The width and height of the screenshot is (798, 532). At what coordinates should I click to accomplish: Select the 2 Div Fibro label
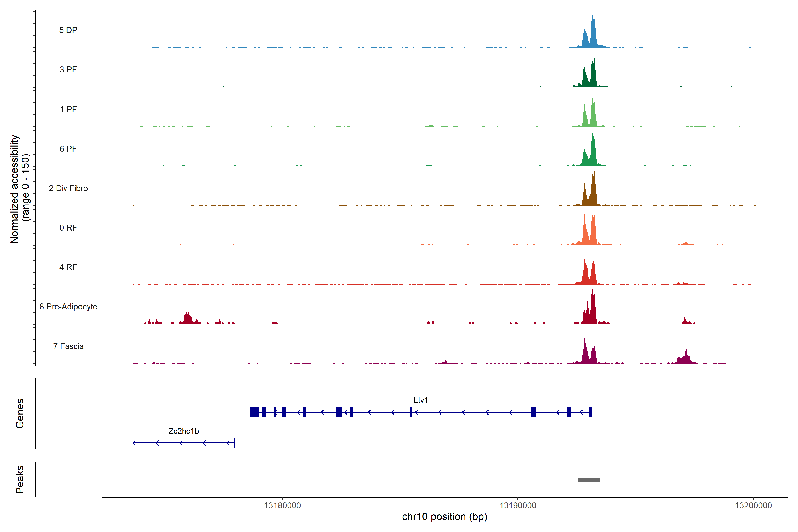coord(68,188)
